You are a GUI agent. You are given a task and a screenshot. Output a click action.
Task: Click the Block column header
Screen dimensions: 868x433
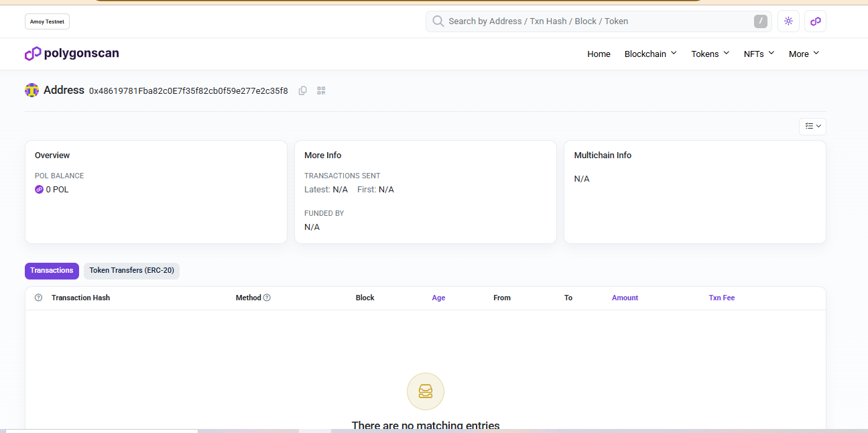point(365,298)
